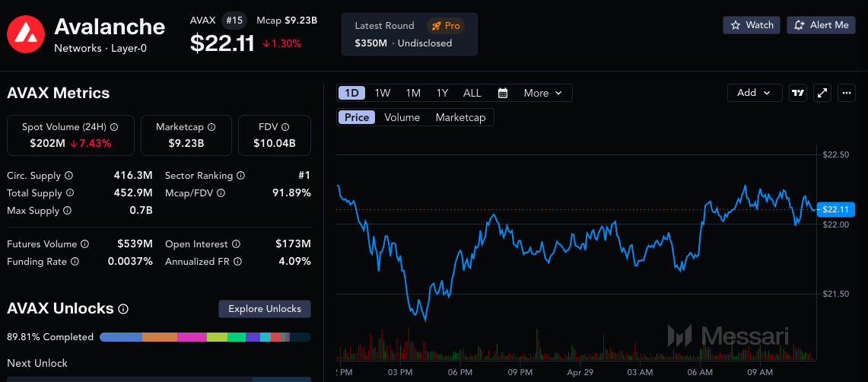Open the three-dot chart options menu

point(847,93)
